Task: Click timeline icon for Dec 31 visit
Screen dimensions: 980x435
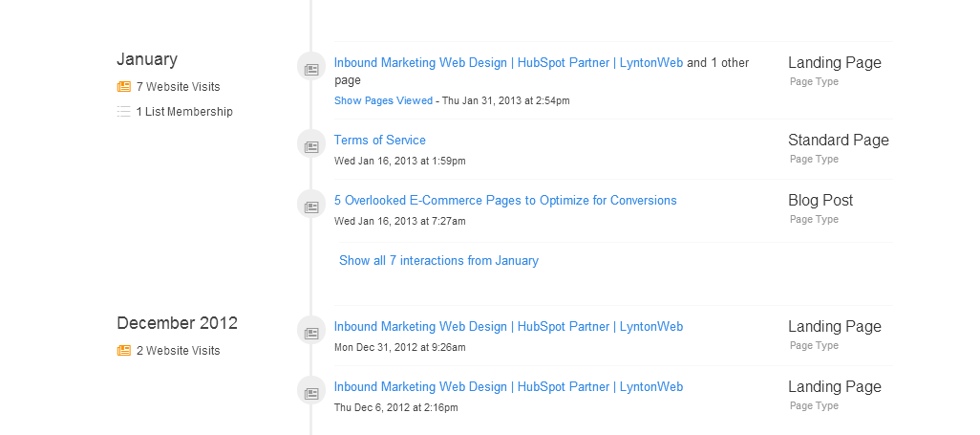Action: point(311,333)
